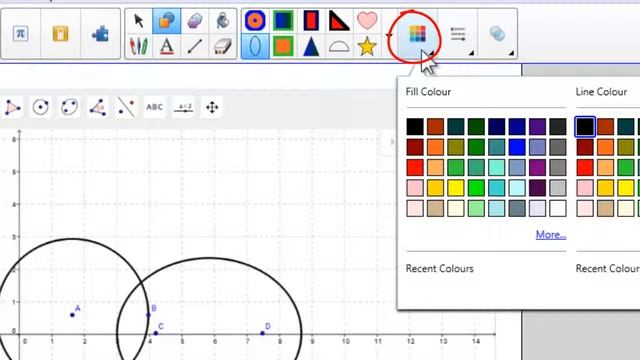Click 'Recent Colours' under Fill Colour
640x360 pixels.
pos(440,269)
